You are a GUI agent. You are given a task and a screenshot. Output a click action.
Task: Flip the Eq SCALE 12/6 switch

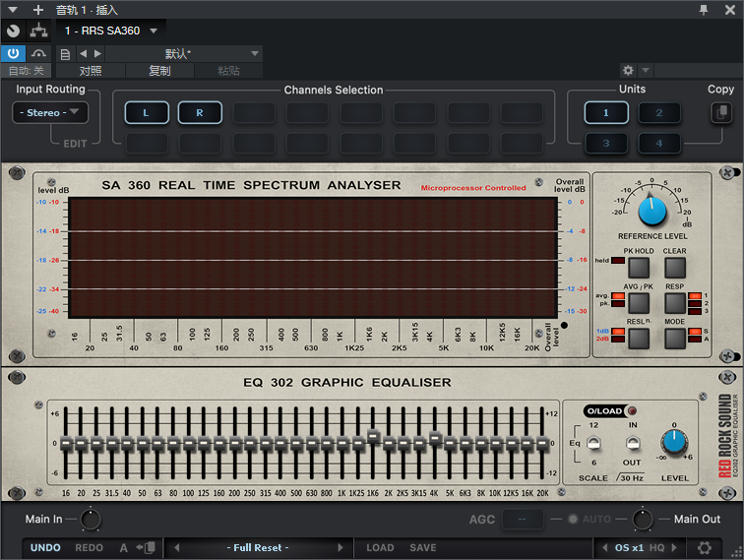592,443
